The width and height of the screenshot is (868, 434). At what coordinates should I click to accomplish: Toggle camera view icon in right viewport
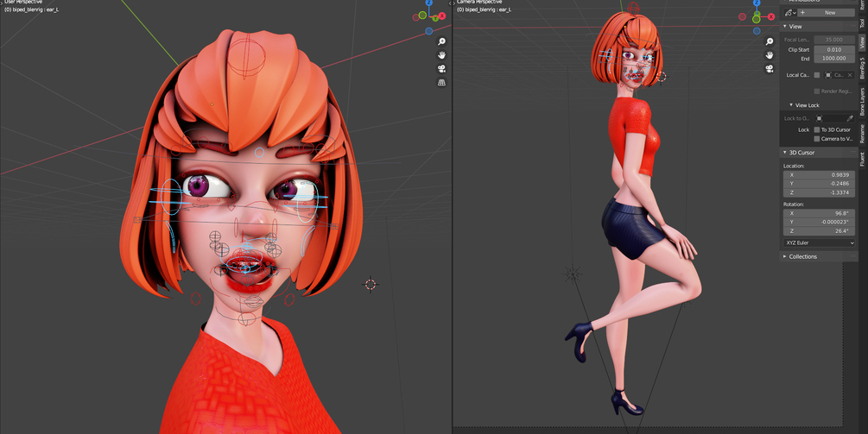point(769,68)
